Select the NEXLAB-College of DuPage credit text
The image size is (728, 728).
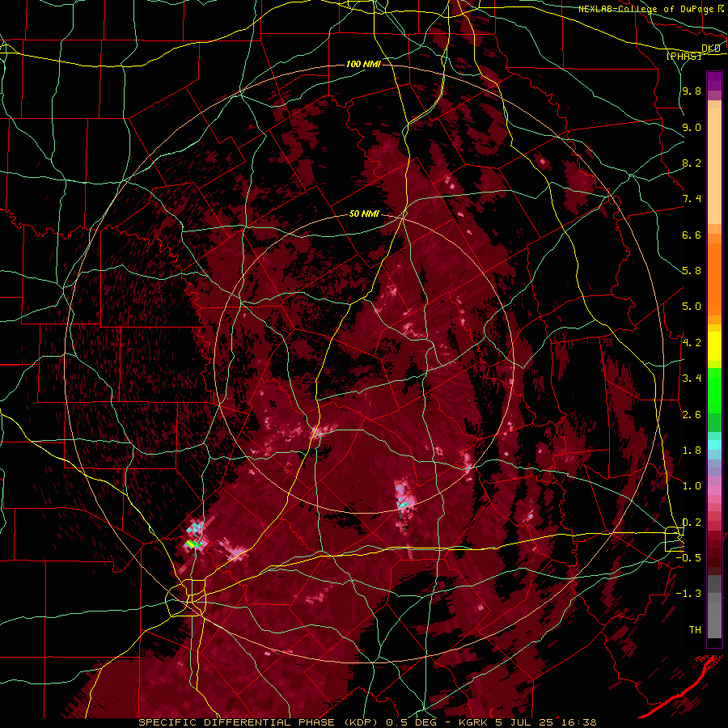point(645,9)
